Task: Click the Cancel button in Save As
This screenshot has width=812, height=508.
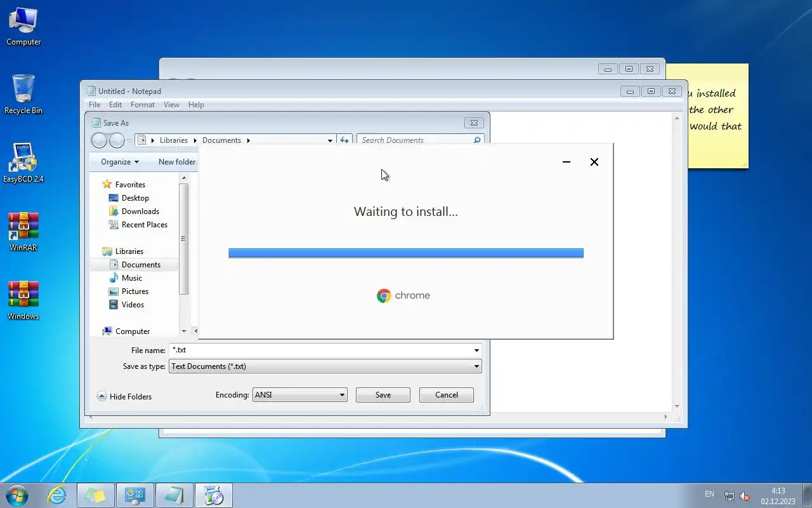Action: [447, 395]
